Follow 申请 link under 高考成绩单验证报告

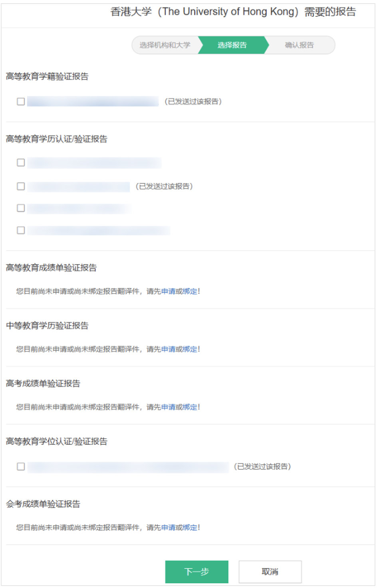[168, 407]
